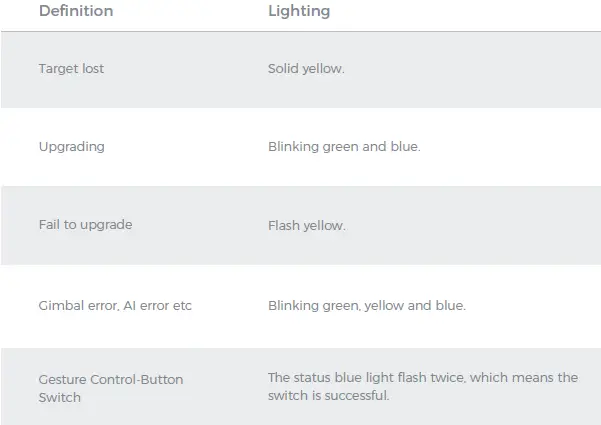This screenshot has width=601, height=425.
Task: Select Gimbal error, AI error etc cell
Action: [115, 305]
